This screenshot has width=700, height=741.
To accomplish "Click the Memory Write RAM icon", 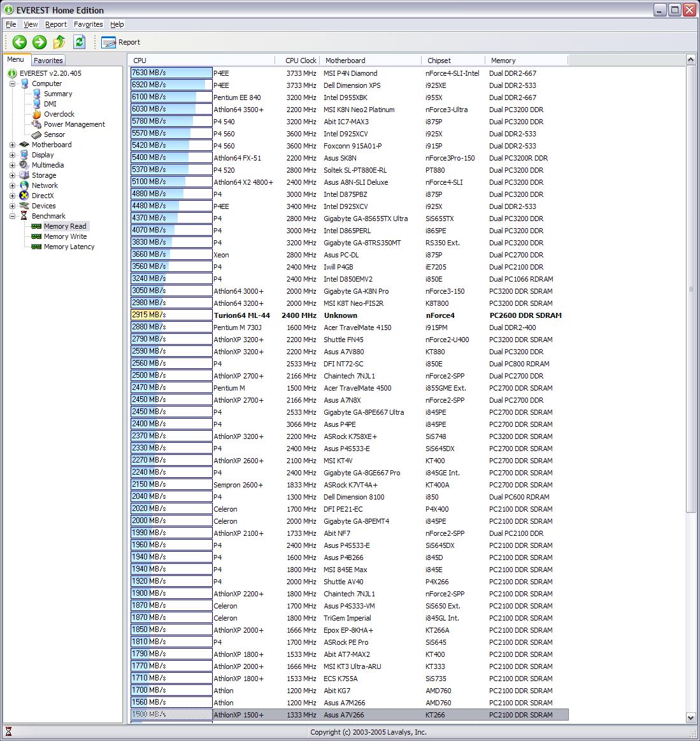I will click(36, 237).
